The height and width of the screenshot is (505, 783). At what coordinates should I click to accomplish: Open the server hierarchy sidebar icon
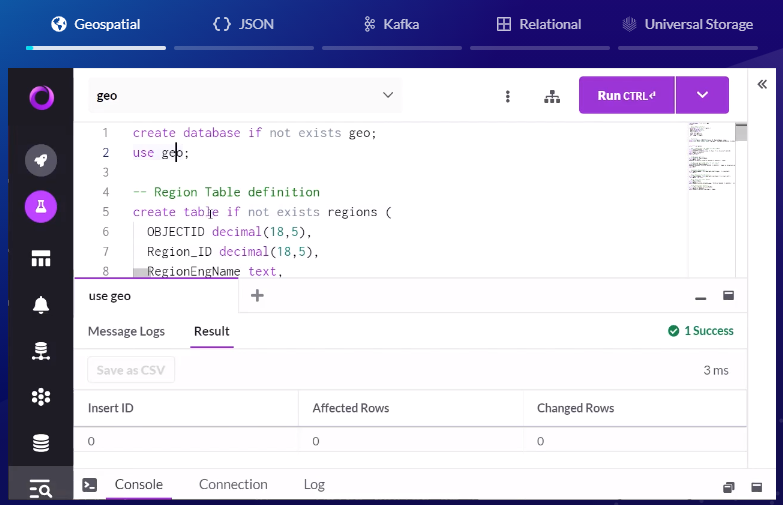(x=41, y=351)
